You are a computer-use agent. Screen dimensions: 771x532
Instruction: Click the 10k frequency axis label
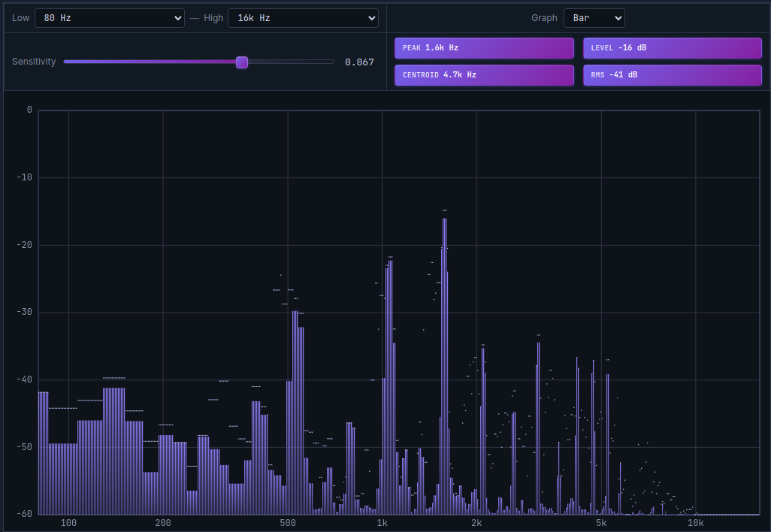click(x=695, y=523)
